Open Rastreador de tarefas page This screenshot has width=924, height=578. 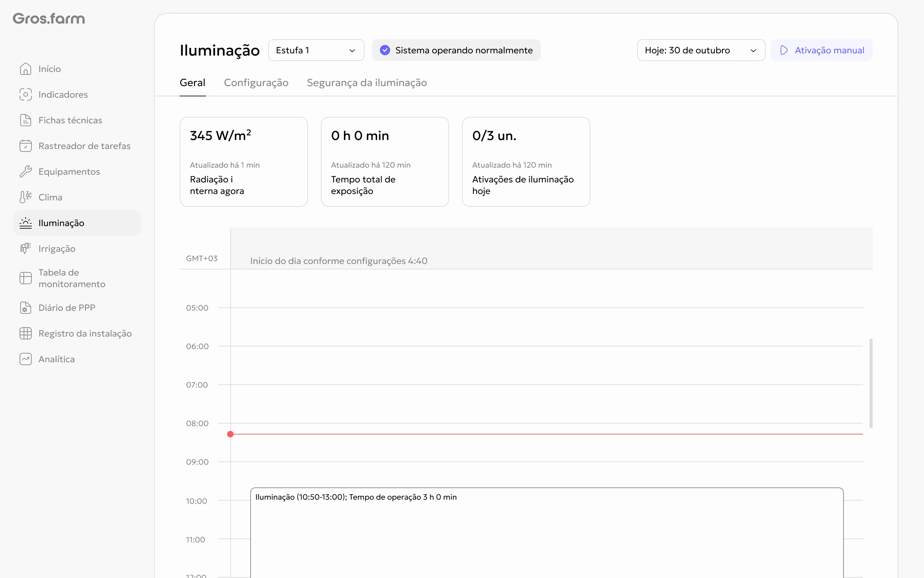pyautogui.click(x=77, y=146)
